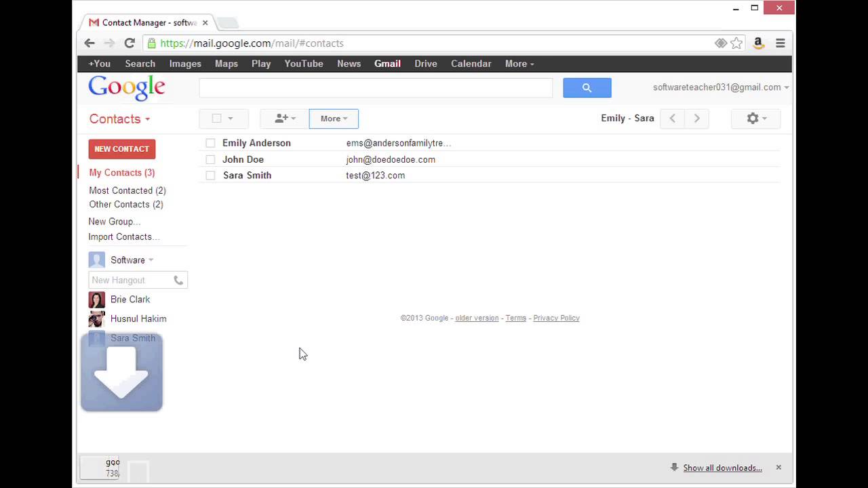The image size is (868, 488).
Task: Go to the previous contacts page arrow
Action: (x=673, y=118)
